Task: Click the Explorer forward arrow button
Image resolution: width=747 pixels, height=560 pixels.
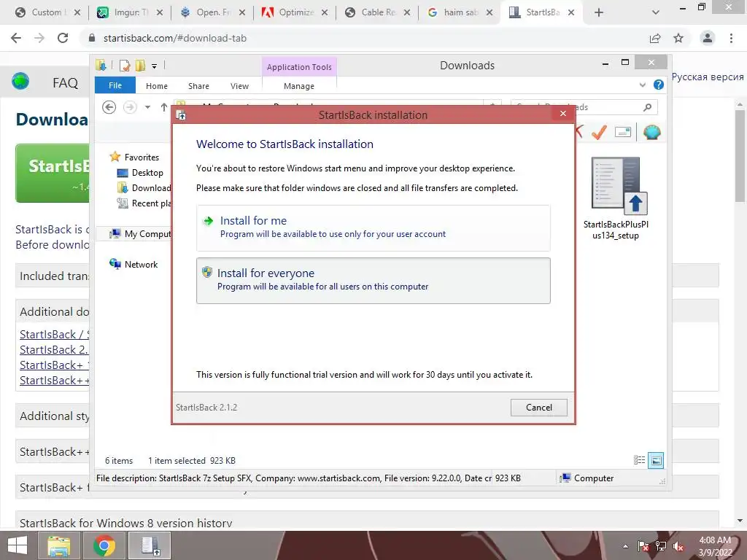Action: (x=130, y=107)
